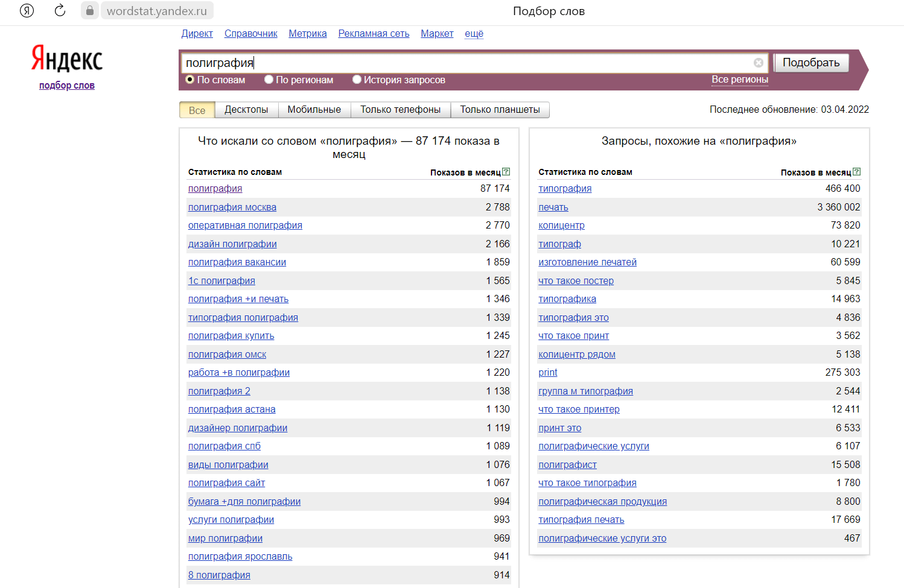This screenshot has width=904, height=588.
Task: Switch to the Все tab
Action: click(197, 110)
